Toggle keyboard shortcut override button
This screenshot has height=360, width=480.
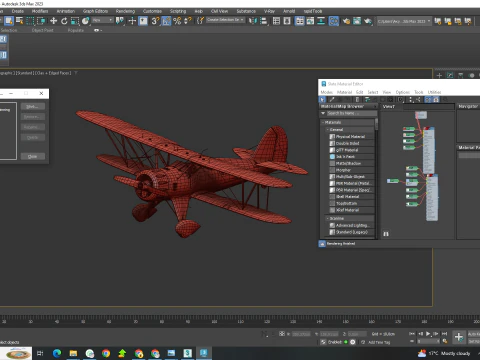click(143, 21)
